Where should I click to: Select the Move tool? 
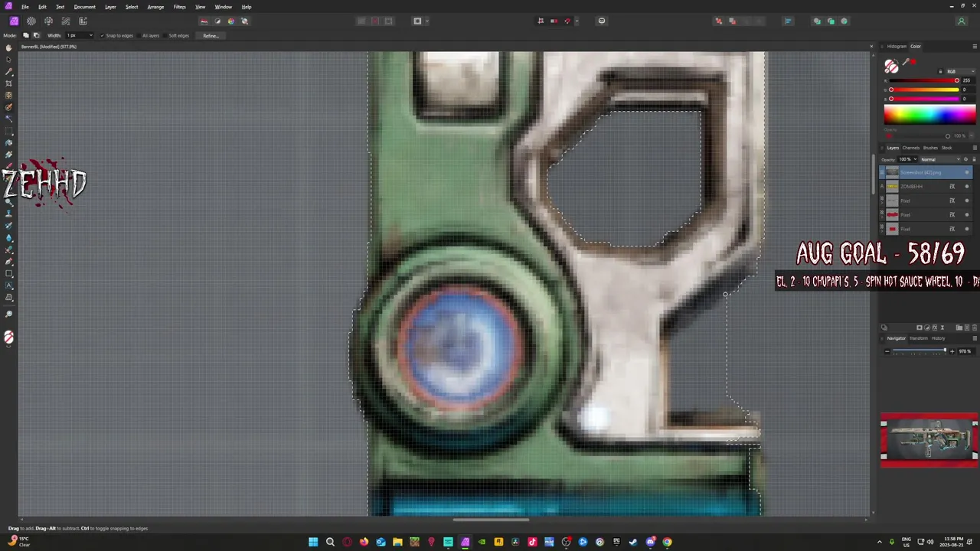[x=9, y=59]
